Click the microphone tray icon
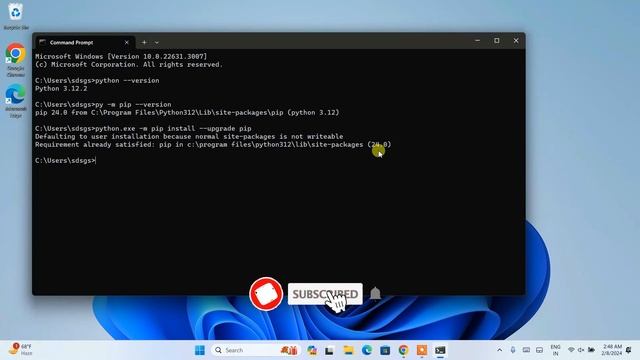This screenshot has width=640, height=360. 513,350
